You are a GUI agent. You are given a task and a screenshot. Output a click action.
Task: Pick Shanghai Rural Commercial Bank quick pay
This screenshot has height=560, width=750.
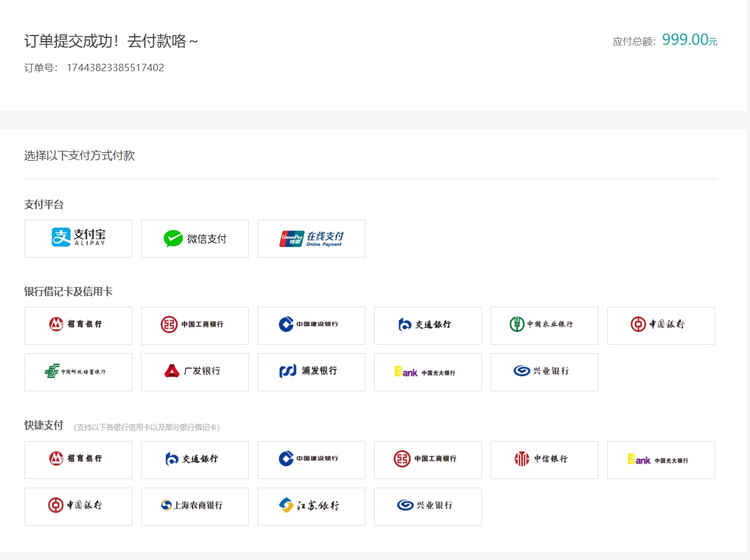tap(194, 506)
